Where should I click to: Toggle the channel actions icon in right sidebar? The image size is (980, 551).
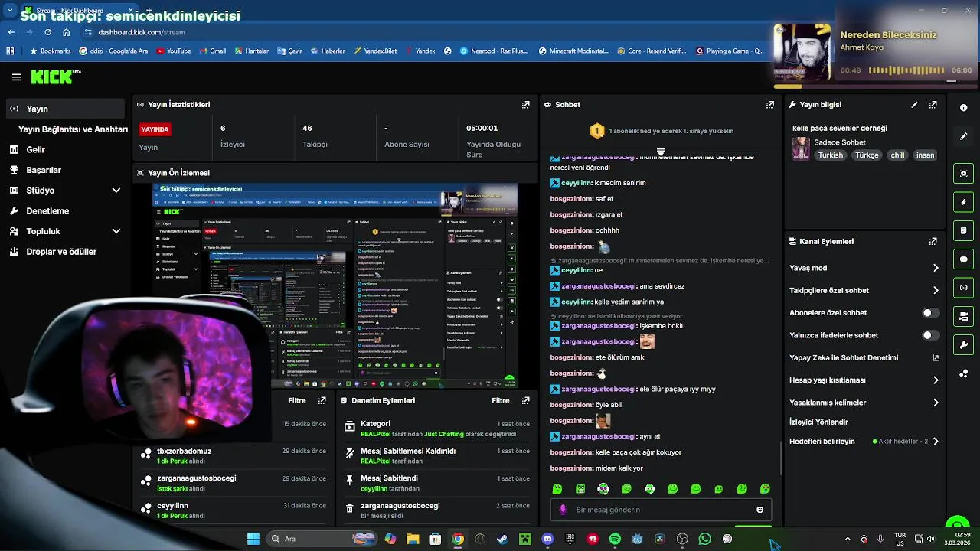[963, 316]
